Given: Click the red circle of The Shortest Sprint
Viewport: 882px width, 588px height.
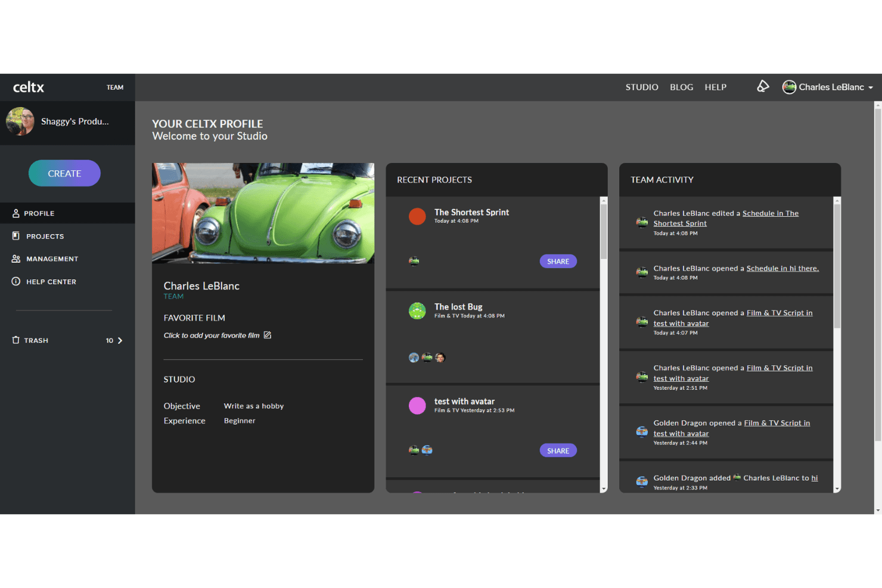Looking at the screenshot, I should (417, 216).
